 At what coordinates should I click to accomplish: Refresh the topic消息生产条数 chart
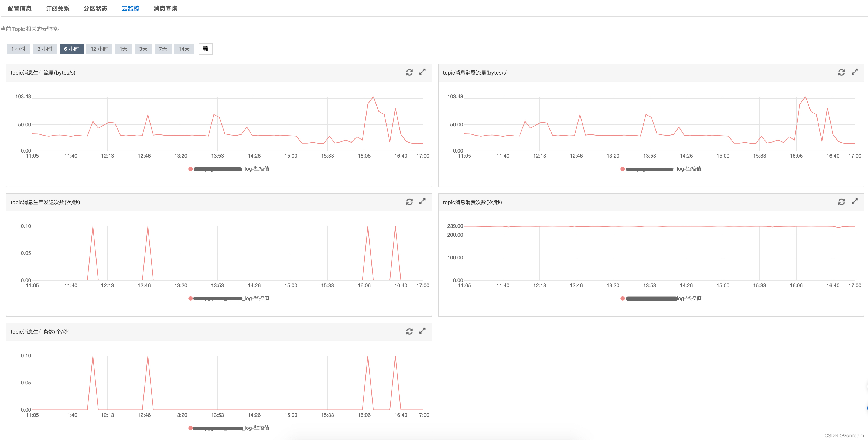coord(409,331)
